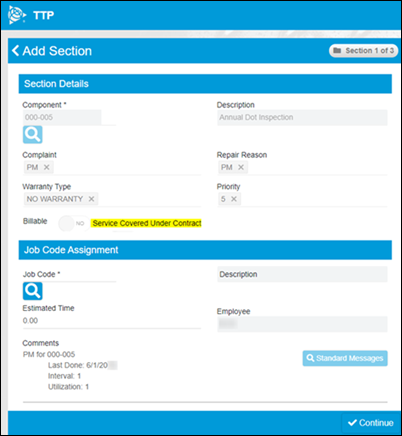Remove the PM tag from Complaint
The width and height of the screenshot is (402, 436).
[47, 167]
